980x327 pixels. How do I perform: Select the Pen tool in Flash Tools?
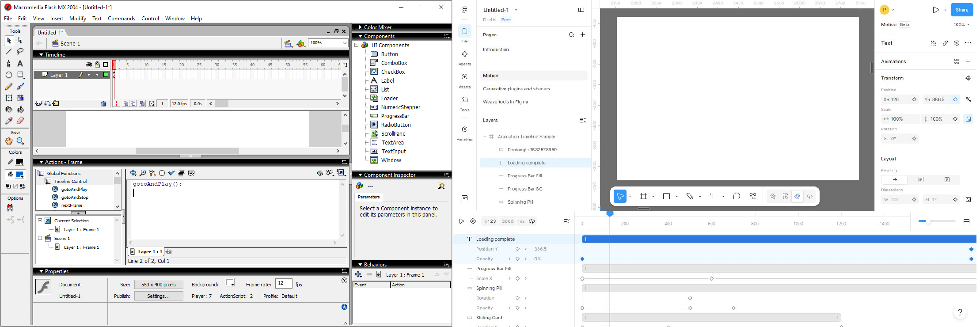click(x=9, y=64)
